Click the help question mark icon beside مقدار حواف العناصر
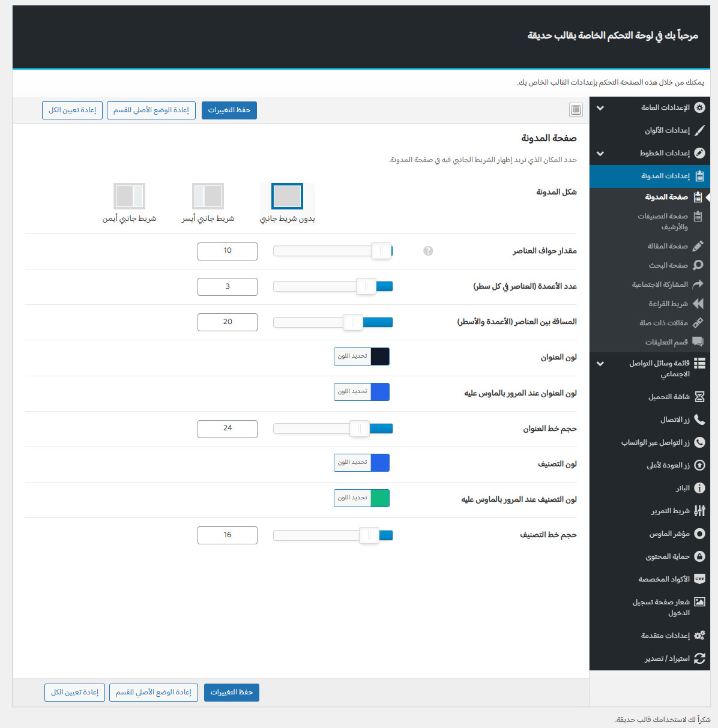Viewport: 718px width, 728px height. click(x=428, y=251)
